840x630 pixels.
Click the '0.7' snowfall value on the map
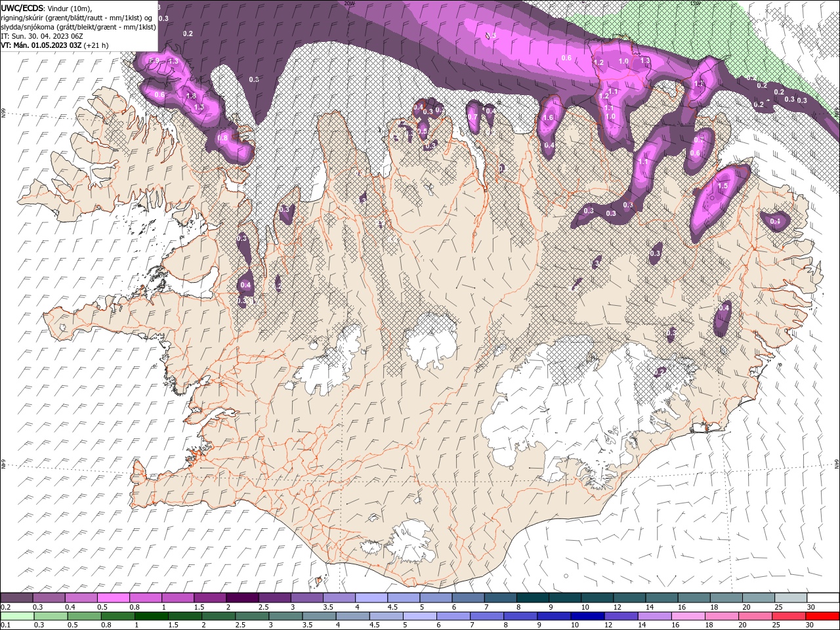pos(472,117)
